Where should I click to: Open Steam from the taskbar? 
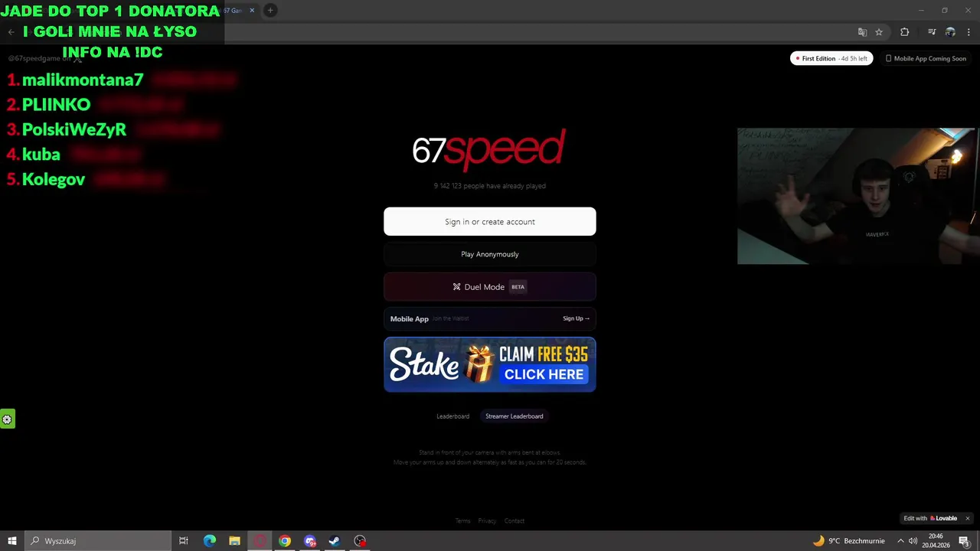[335, 541]
